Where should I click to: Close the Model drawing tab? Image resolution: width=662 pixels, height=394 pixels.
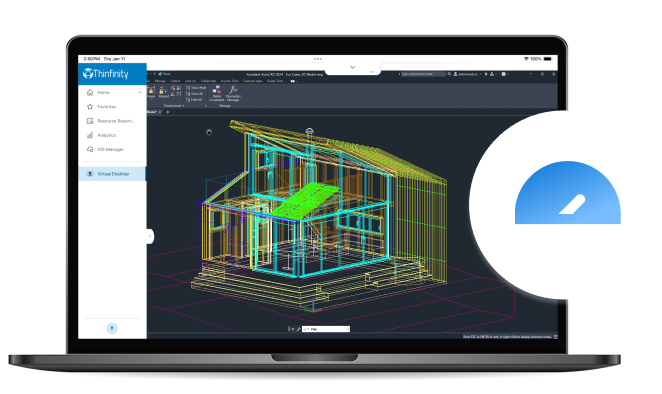(x=160, y=112)
